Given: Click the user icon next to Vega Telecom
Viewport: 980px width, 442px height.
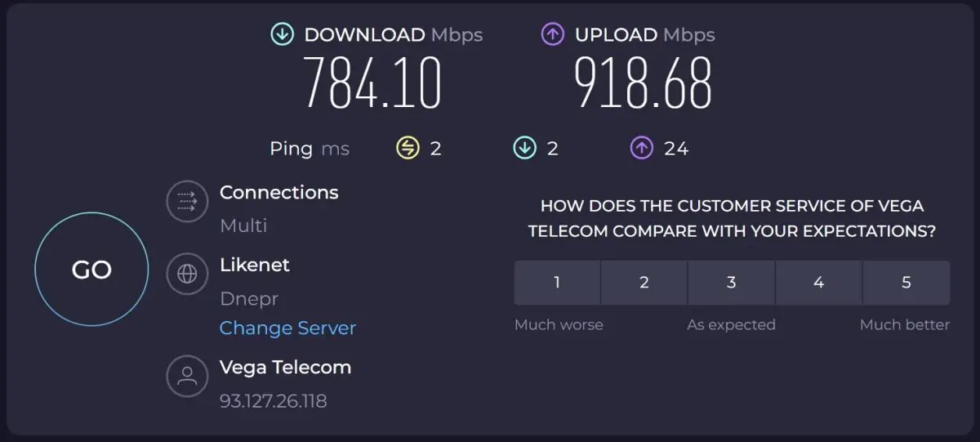Looking at the screenshot, I should pyautogui.click(x=187, y=376).
